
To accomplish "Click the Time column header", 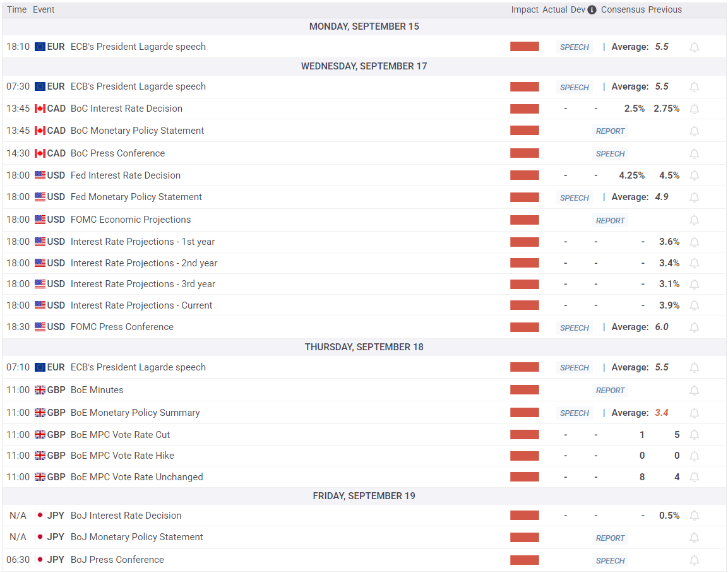I will (16, 9).
